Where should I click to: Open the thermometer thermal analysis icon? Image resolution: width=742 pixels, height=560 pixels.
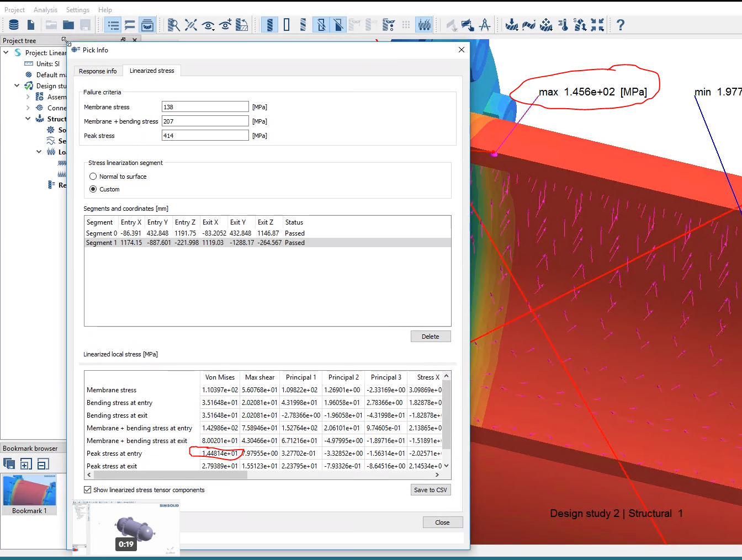tap(563, 25)
